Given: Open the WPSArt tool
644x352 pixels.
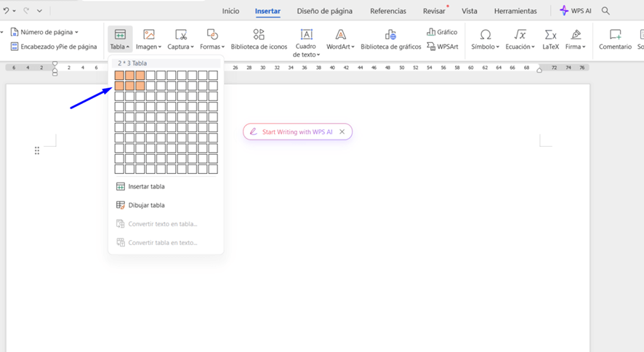Looking at the screenshot, I should (x=442, y=47).
